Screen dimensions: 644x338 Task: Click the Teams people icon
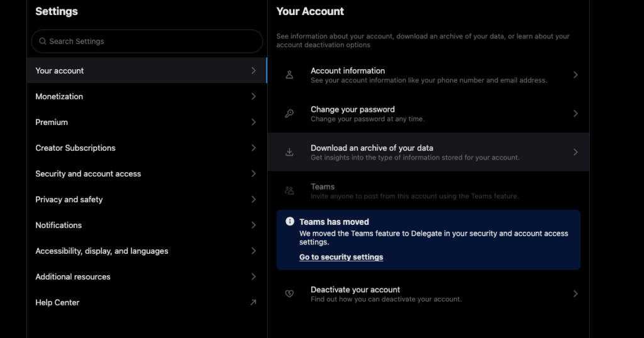(x=289, y=191)
